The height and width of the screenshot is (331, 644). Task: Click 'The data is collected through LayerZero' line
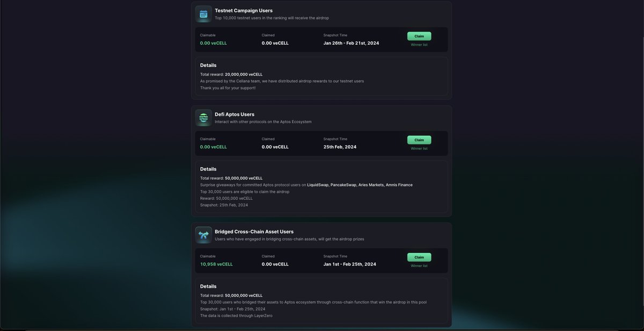click(x=236, y=315)
